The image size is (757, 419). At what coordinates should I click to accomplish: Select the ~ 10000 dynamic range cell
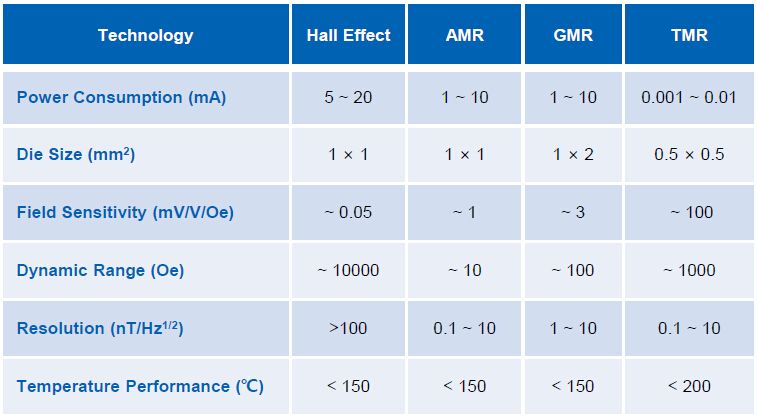click(348, 271)
